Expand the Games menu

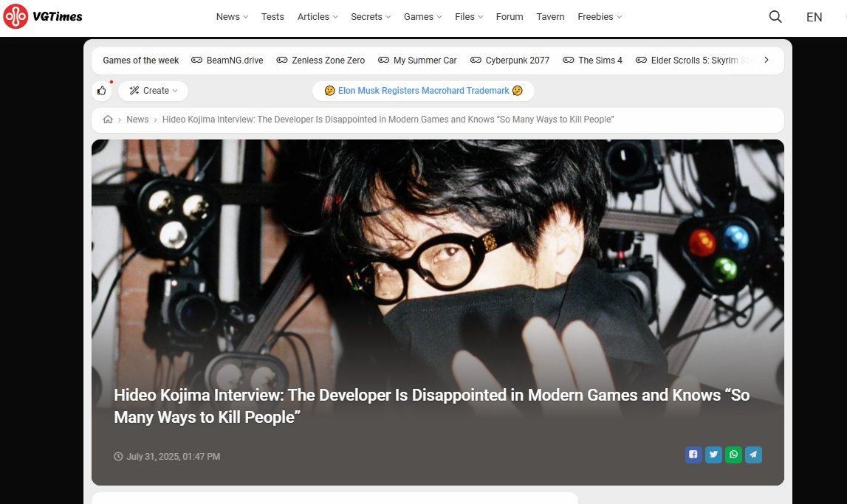click(x=423, y=17)
